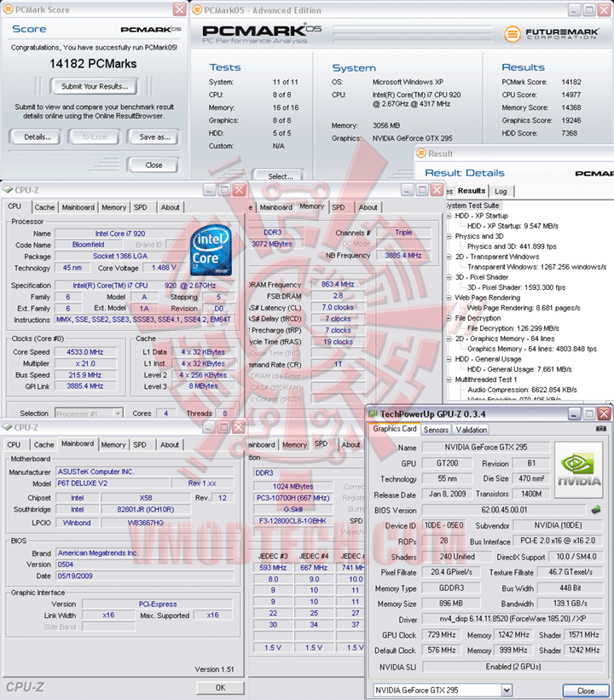This screenshot has height=700, width=614.
Task: Click the HDD Score value 7368
Action: tap(570, 133)
